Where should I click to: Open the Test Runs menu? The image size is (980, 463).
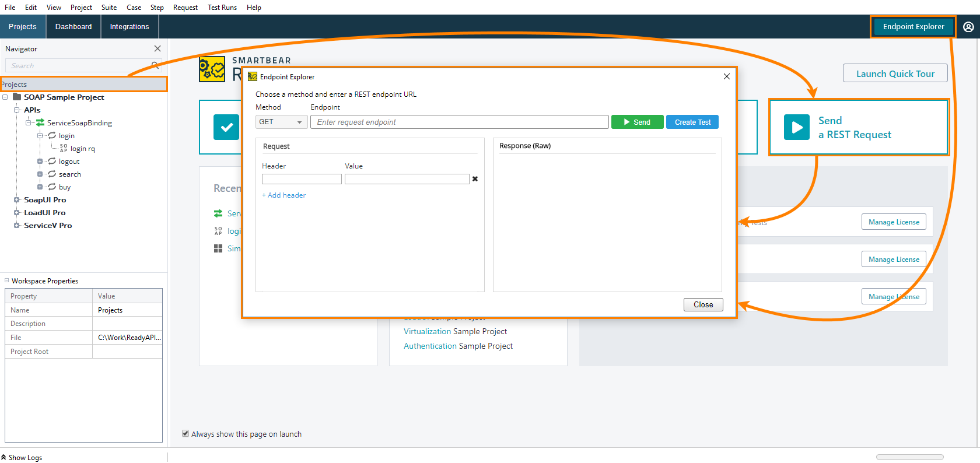(x=222, y=8)
